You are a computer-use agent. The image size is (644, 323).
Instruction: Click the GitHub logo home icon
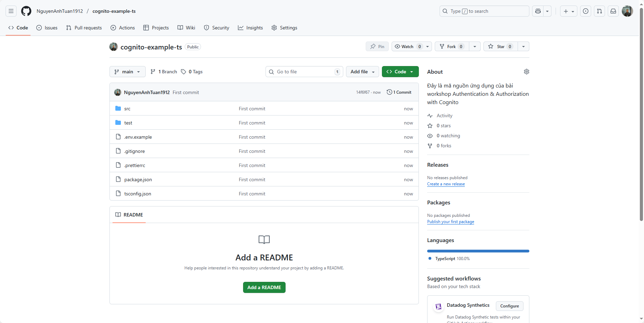point(26,11)
